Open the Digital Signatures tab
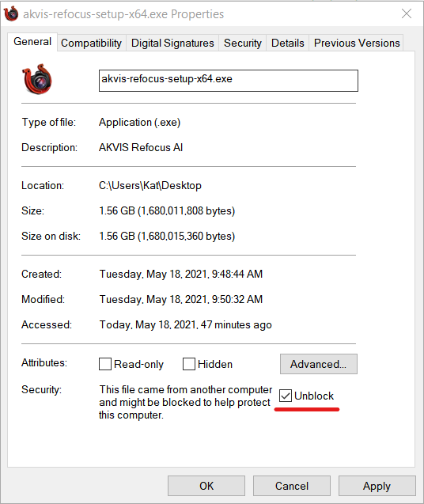The image size is (424, 504). [172, 43]
